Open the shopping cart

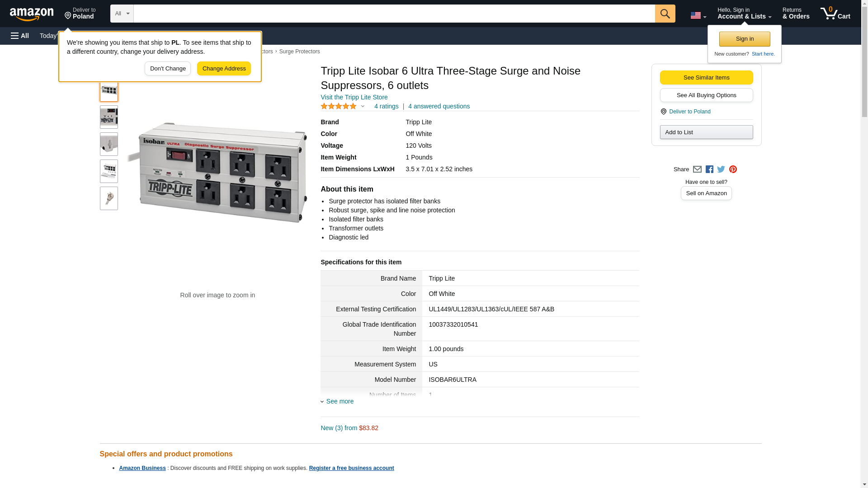tap(835, 14)
